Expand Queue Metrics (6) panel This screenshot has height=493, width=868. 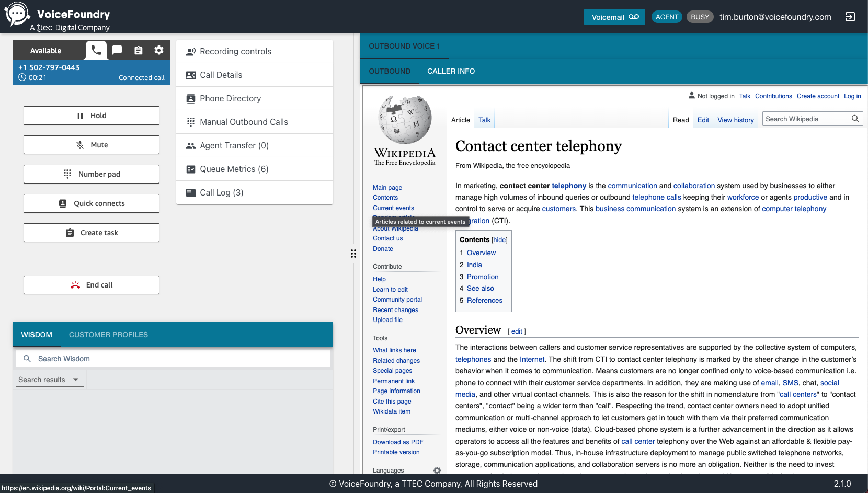pyautogui.click(x=255, y=169)
